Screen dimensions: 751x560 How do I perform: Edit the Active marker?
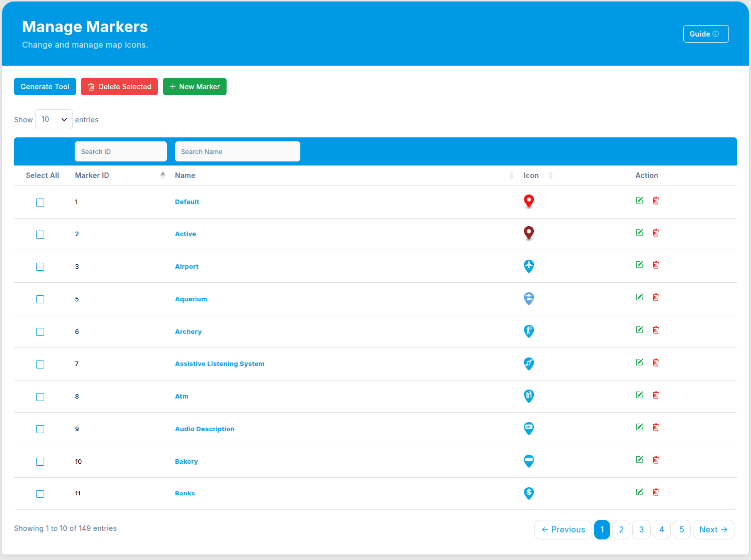pyautogui.click(x=639, y=233)
